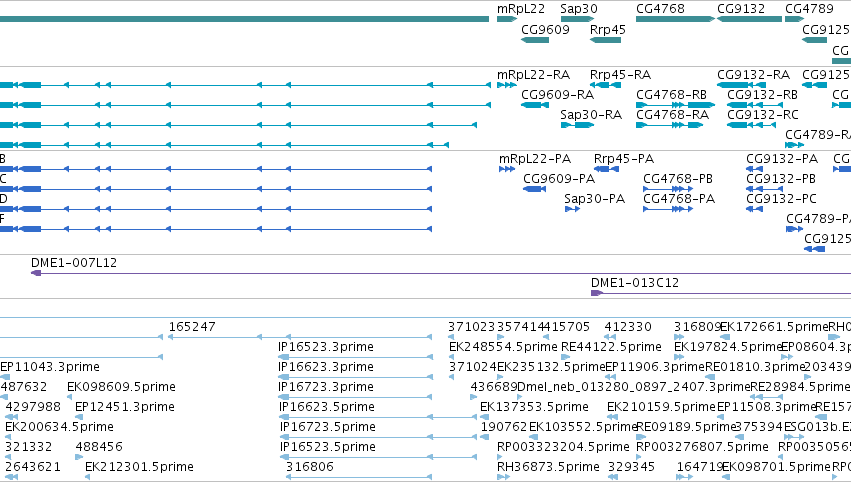Screen dimensions: 851x482
Task: Select EST feature labeled 165247
Action: click(x=192, y=327)
